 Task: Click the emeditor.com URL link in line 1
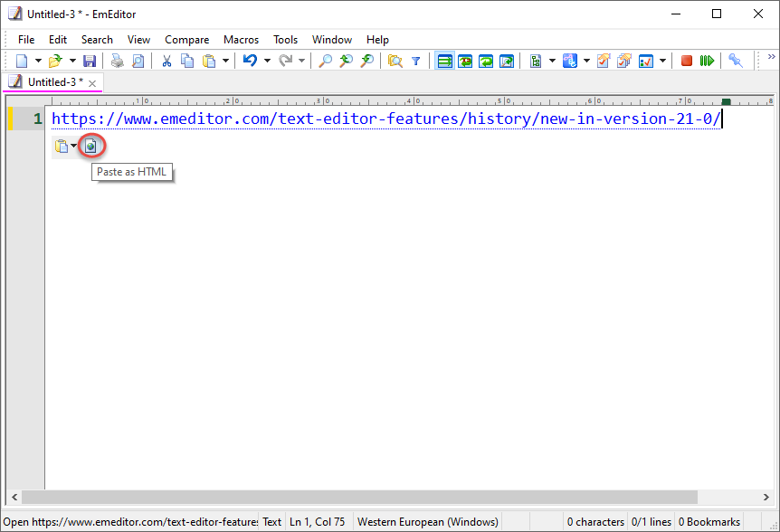pos(386,119)
